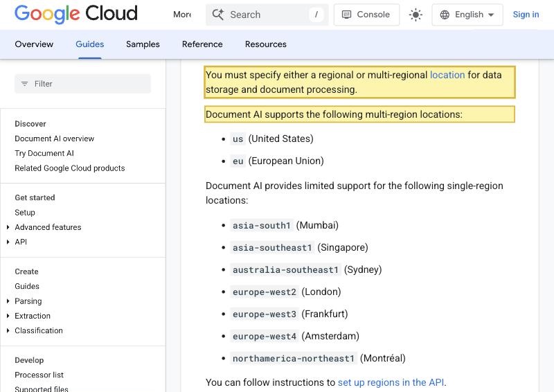Click the slash shortcut key badge
The width and height of the screenshot is (554, 392).
(x=316, y=15)
